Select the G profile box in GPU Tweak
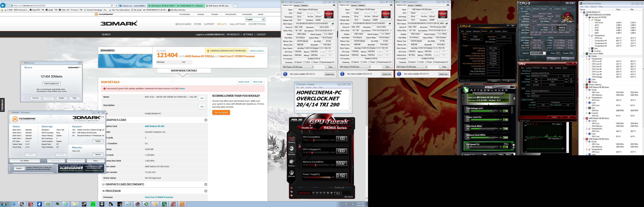Viewport: 644px width, 207px height. pyautogui.click(x=332, y=193)
